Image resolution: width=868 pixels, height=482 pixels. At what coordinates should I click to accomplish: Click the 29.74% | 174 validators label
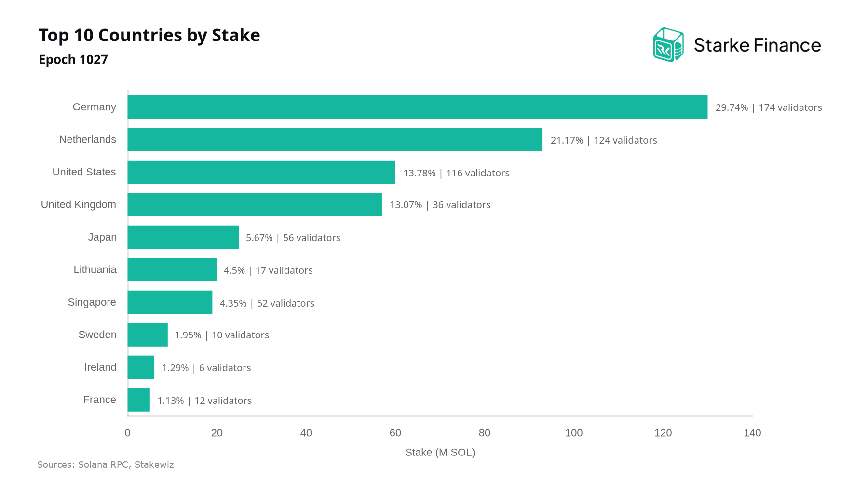pyautogui.click(x=769, y=107)
